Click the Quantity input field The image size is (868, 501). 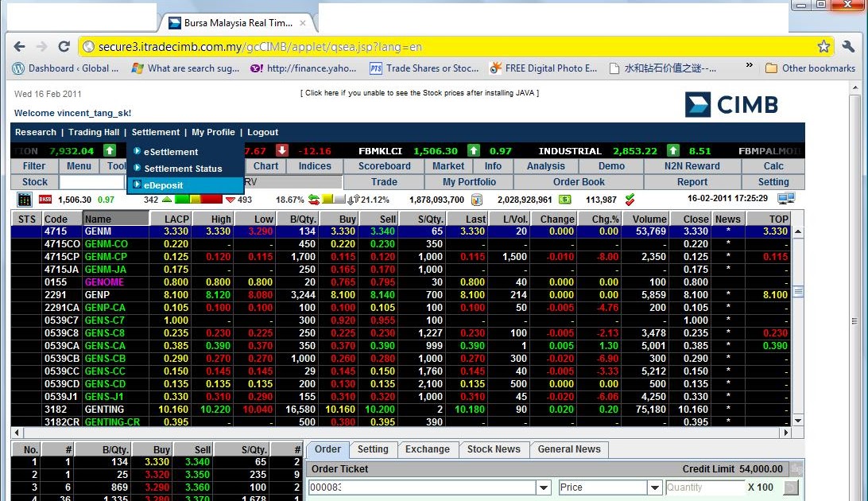coord(705,487)
